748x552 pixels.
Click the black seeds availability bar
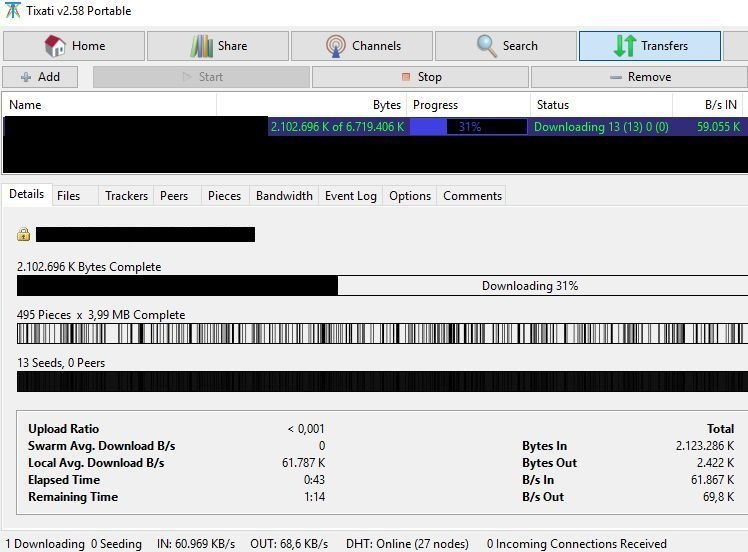(x=382, y=381)
